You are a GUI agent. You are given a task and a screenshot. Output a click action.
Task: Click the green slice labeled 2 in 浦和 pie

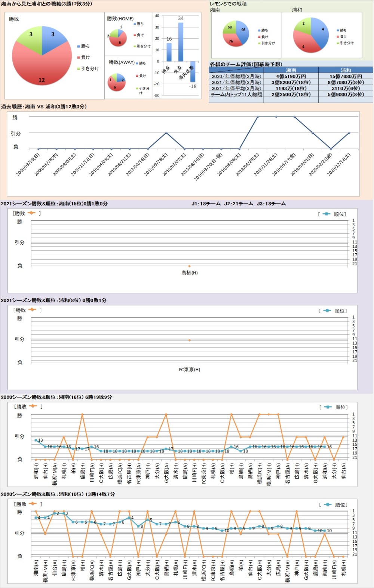coord(303,24)
